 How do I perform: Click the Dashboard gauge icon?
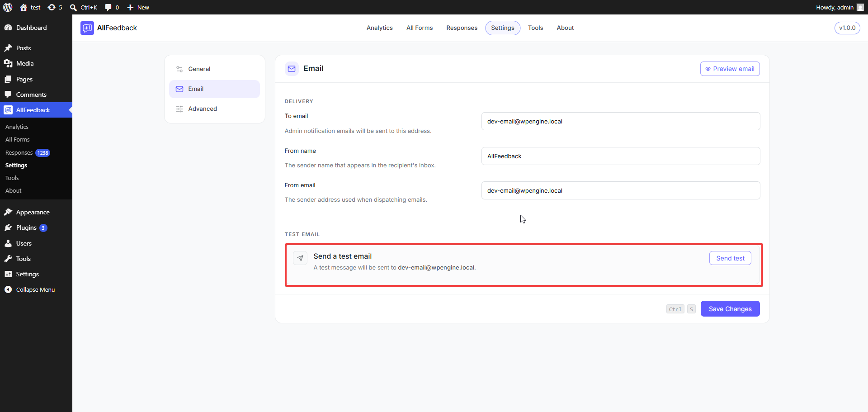tap(8, 28)
